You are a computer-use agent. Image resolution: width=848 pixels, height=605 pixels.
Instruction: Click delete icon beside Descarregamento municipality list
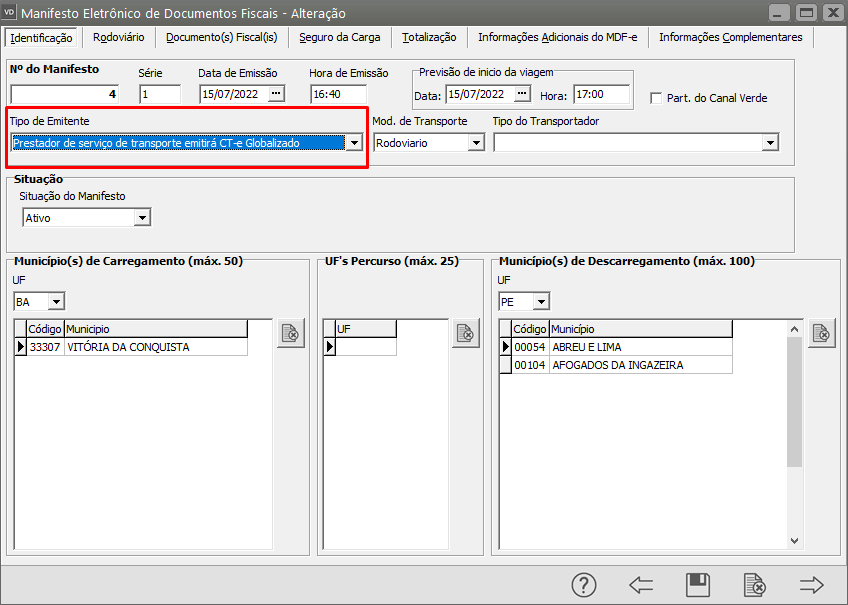pyautogui.click(x=821, y=334)
